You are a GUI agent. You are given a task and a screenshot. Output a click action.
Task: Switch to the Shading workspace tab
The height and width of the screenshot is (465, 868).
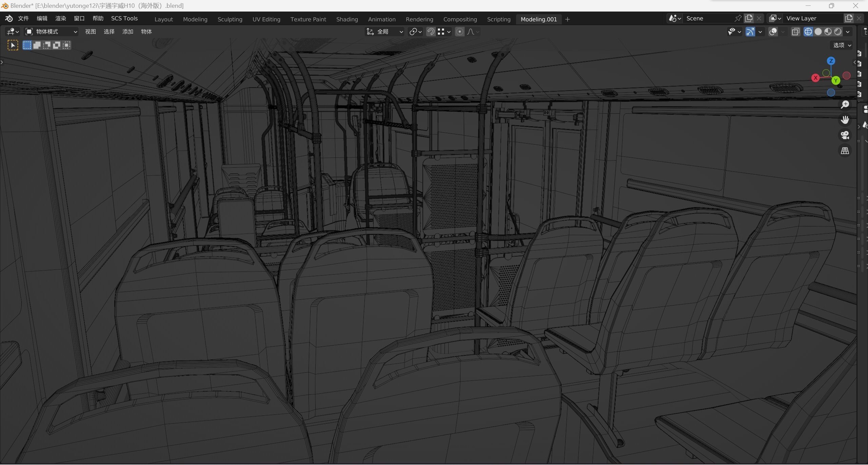(347, 19)
